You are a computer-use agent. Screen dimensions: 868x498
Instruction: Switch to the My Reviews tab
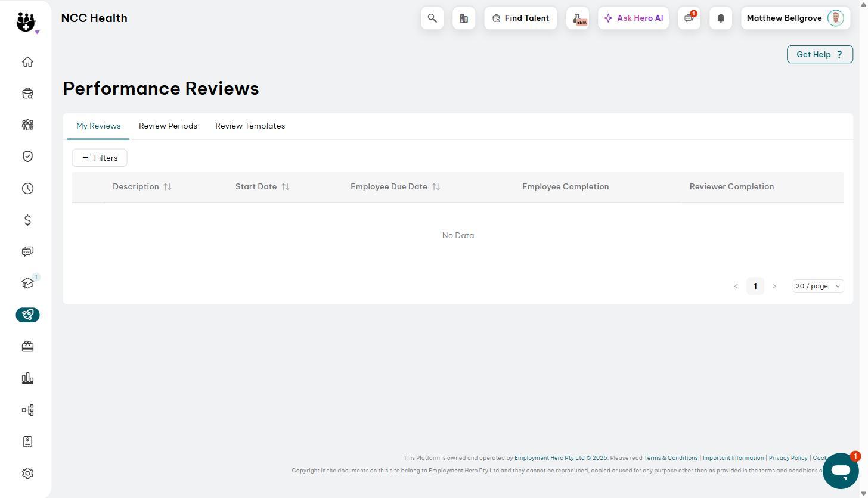98,126
